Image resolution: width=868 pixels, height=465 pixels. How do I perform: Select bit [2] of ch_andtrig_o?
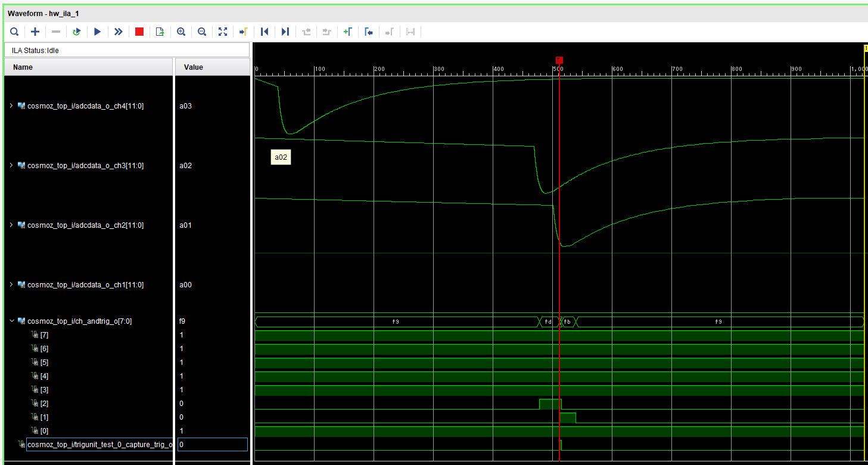[x=44, y=404]
